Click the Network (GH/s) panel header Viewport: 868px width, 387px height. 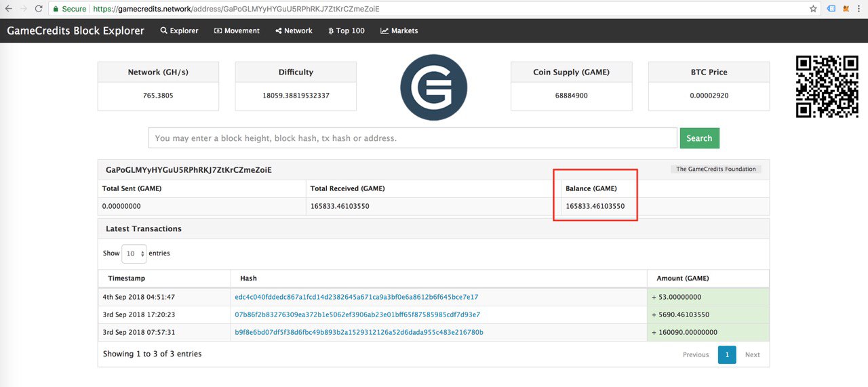click(158, 72)
